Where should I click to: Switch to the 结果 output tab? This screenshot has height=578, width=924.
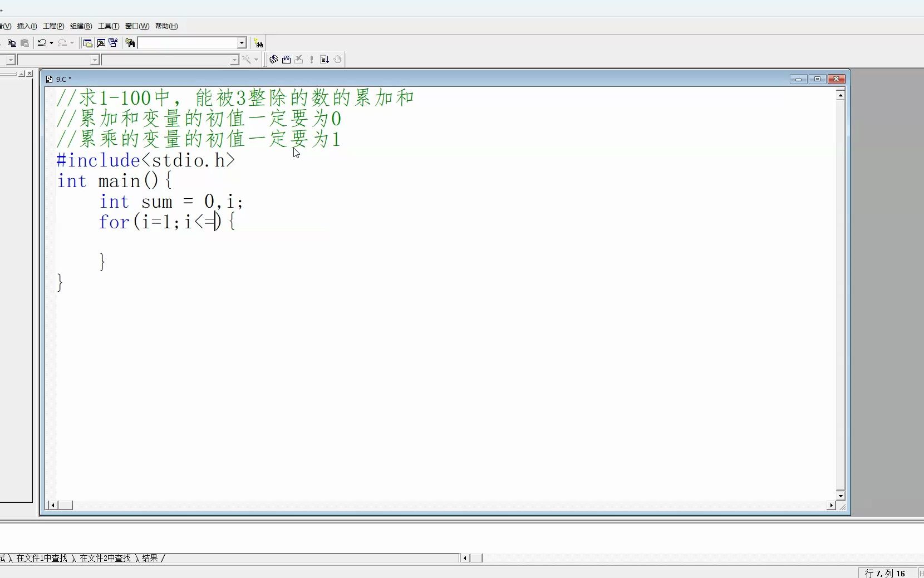click(150, 558)
